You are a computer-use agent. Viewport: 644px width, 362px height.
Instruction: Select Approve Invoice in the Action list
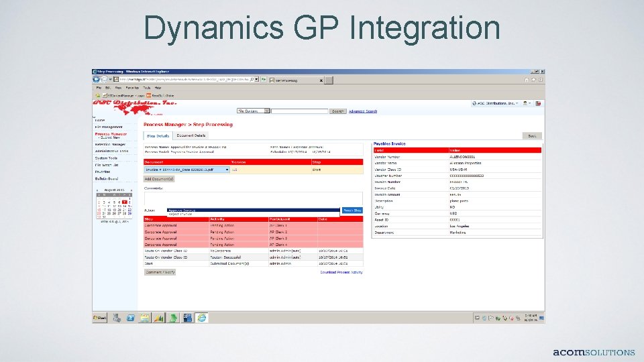click(254, 210)
